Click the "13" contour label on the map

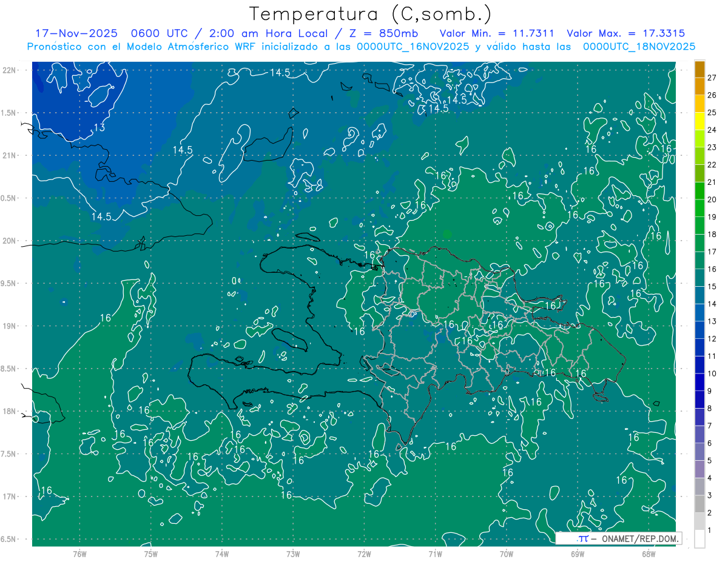tap(99, 127)
